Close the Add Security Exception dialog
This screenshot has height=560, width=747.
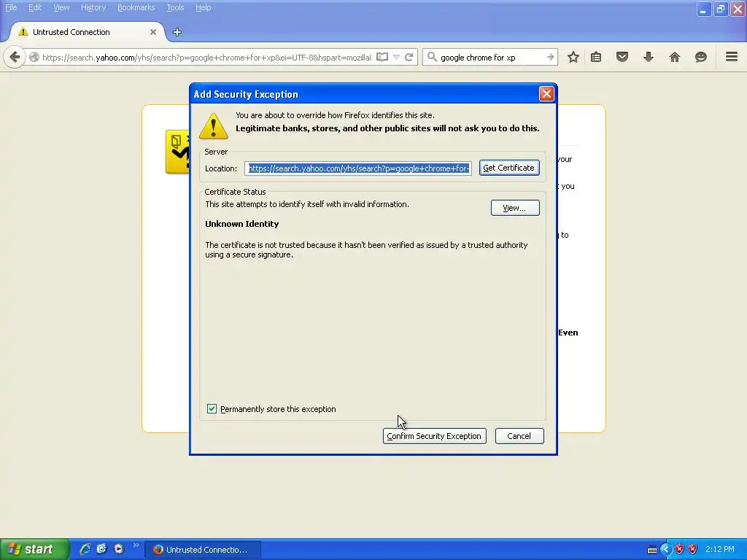pyautogui.click(x=546, y=94)
